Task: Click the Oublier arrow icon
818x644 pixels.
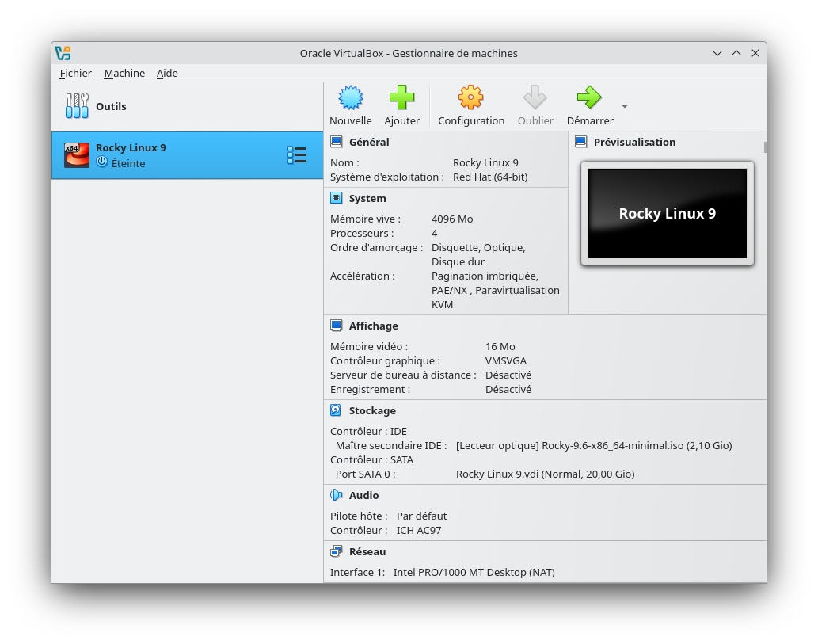Action: 535,97
